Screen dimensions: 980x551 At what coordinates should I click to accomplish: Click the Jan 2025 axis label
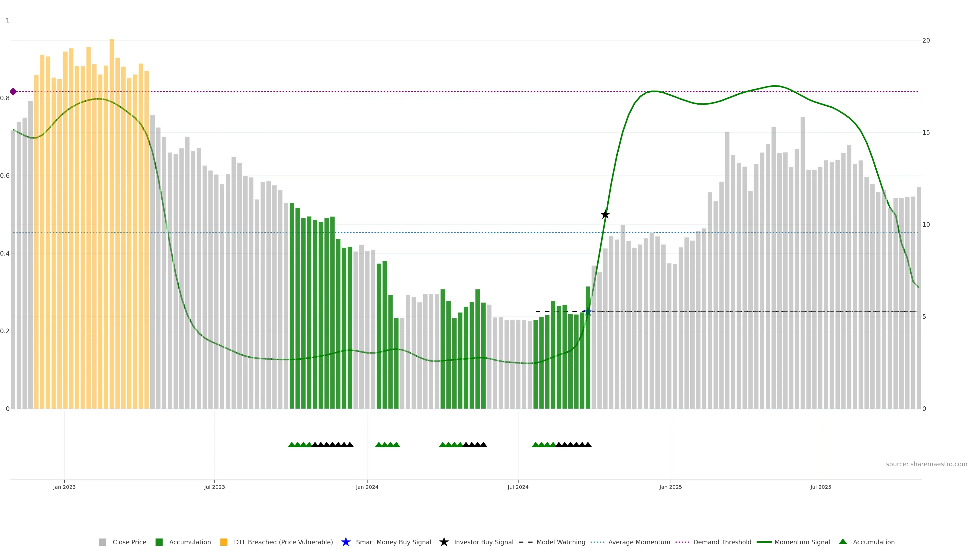[670, 487]
